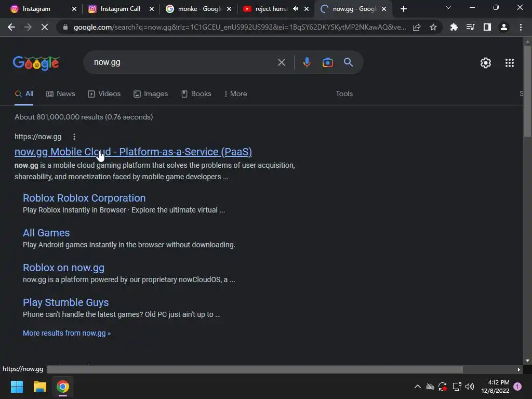
Task: Select the Books search filter
Action: click(196, 94)
